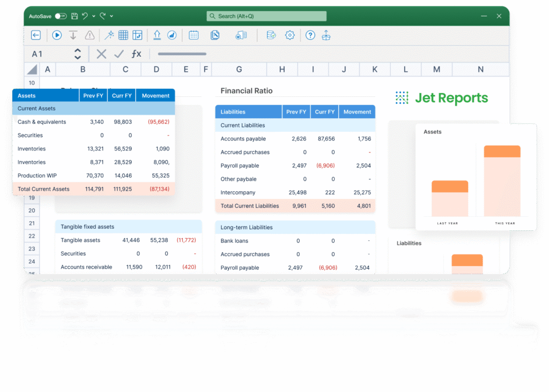Select the magic wand tool icon

tap(109, 35)
